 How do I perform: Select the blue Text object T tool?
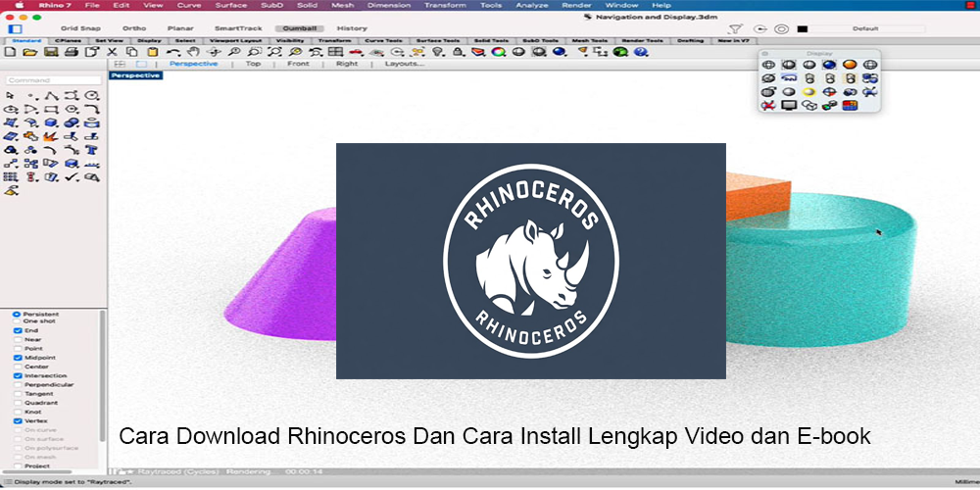(92, 150)
